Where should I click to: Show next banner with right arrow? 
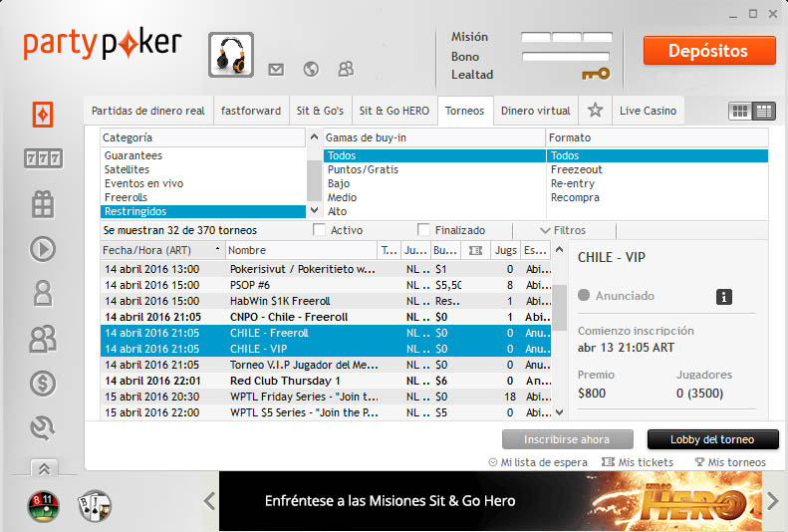click(x=773, y=501)
